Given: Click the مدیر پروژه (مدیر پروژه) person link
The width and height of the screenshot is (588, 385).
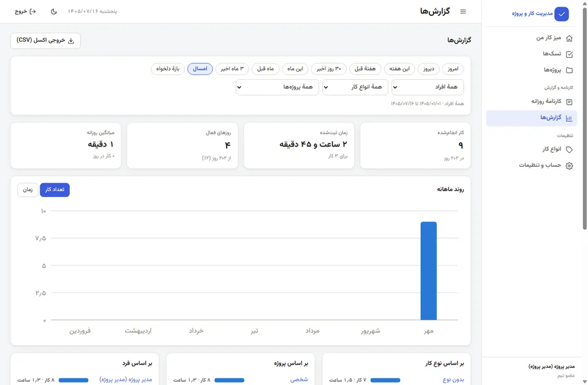Looking at the screenshot, I should pos(126,379).
